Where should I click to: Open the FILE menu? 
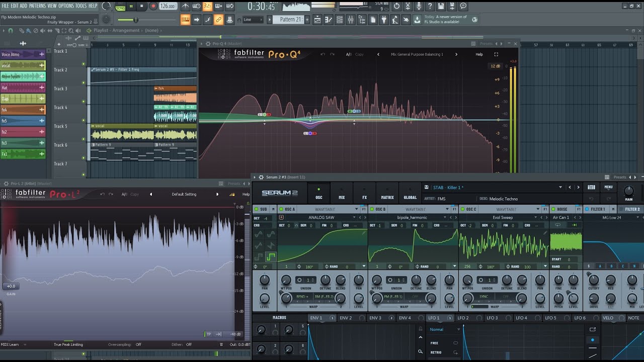click(6, 6)
